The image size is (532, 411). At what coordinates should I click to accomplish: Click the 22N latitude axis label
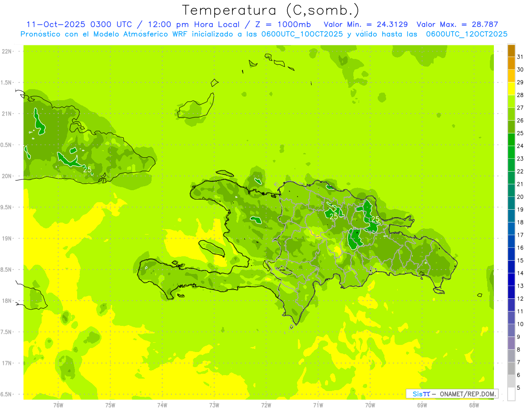(x=7, y=51)
